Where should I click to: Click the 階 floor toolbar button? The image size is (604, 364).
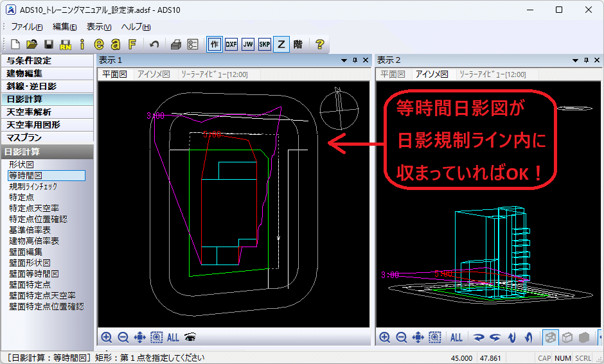click(298, 44)
